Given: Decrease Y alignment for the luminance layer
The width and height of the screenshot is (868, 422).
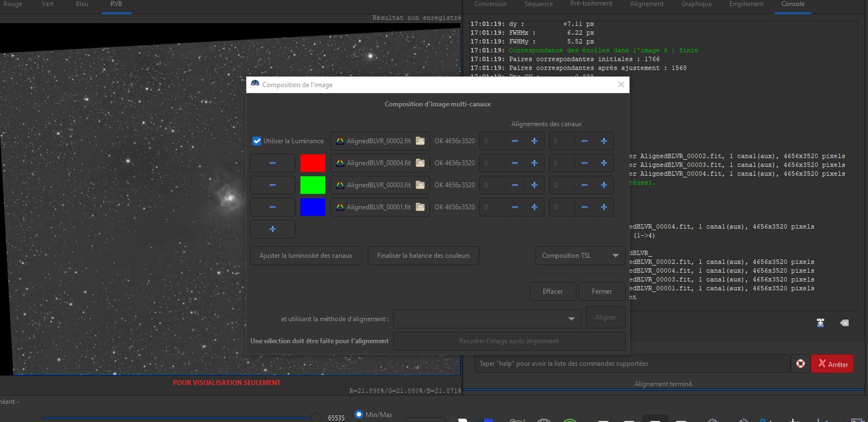Looking at the screenshot, I should click(x=584, y=141).
